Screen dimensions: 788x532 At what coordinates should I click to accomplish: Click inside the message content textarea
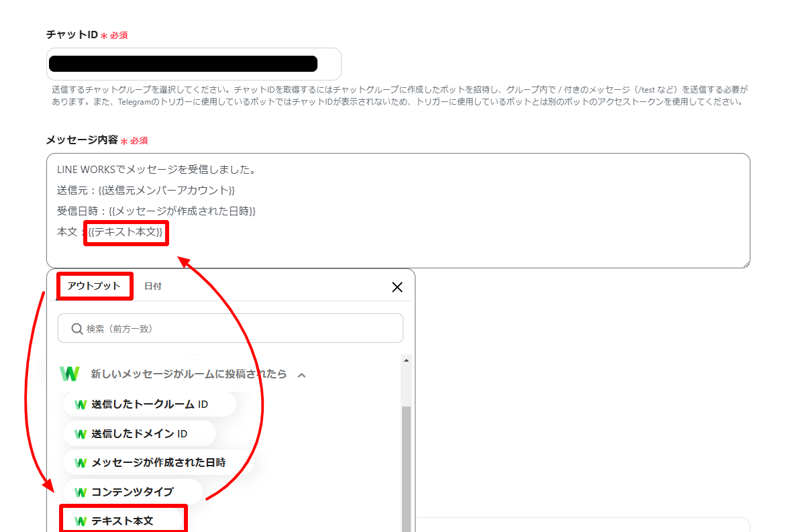(398, 211)
